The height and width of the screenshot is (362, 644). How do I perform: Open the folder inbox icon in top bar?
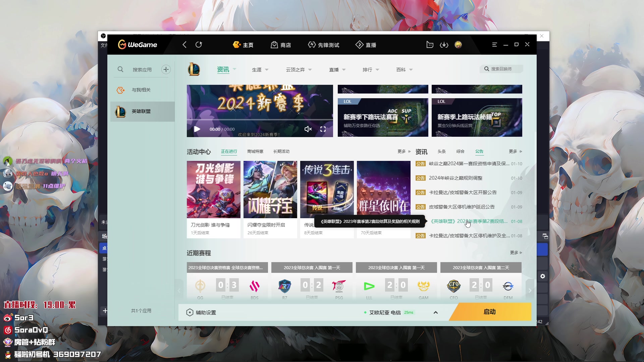coord(430,45)
